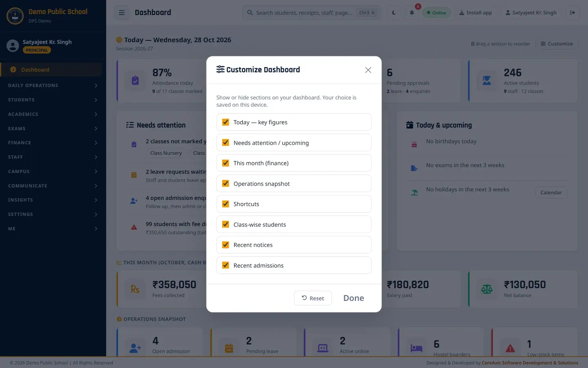Expand Settings sidebar section
This screenshot has width=588, height=368.
[53, 214]
